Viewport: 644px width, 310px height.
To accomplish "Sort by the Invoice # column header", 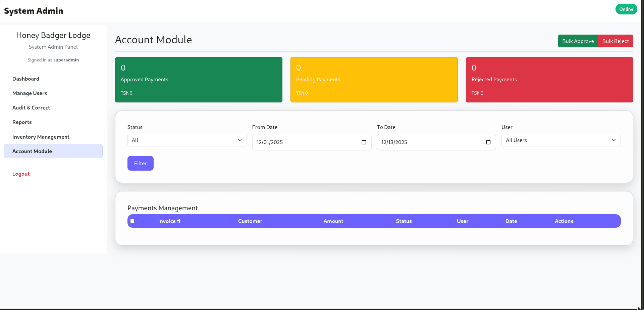I will (169, 221).
